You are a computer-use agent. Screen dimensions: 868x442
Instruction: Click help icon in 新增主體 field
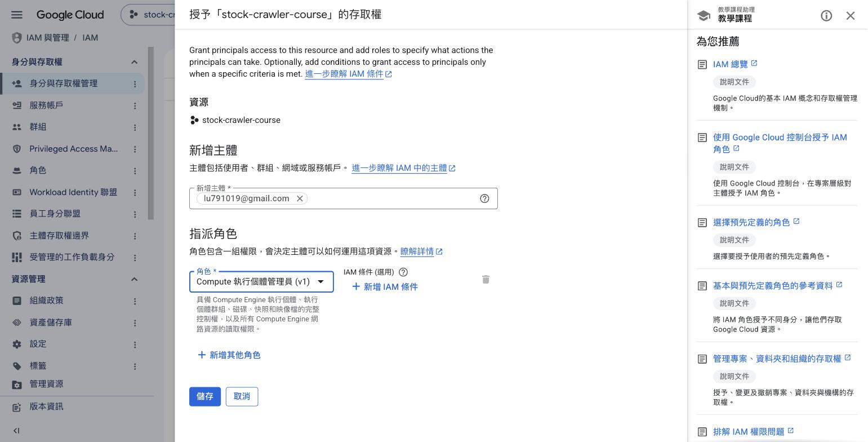(484, 198)
